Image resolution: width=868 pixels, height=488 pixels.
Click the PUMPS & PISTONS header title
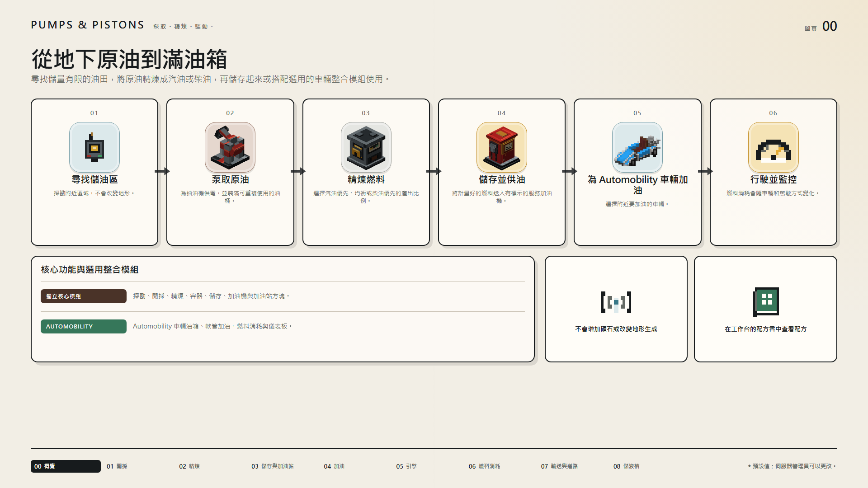pos(88,25)
